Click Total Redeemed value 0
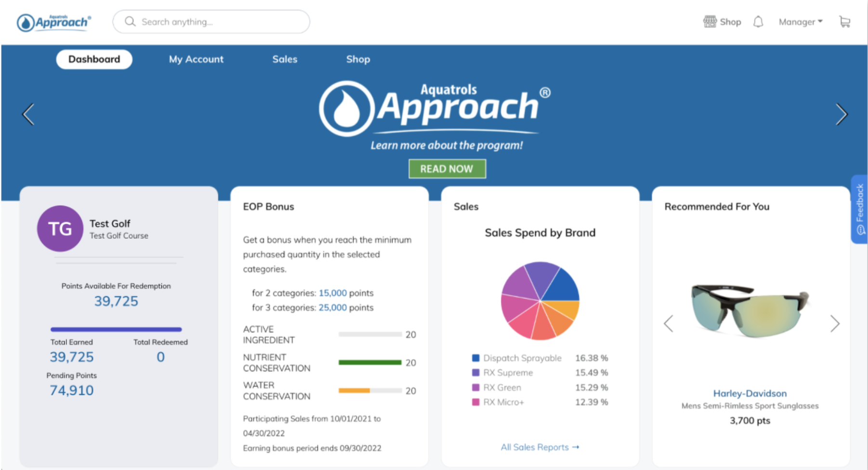Screen dimensions: 868x470 pyautogui.click(x=161, y=357)
